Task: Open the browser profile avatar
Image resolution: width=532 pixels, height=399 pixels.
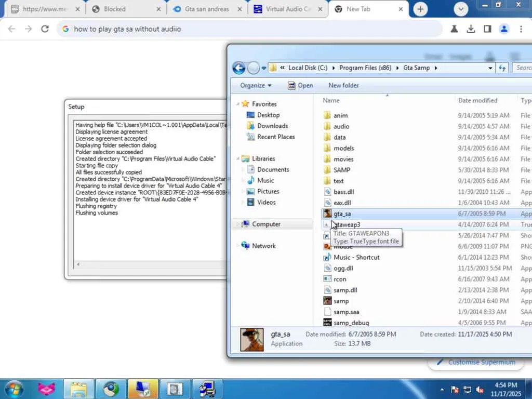Action: pos(504,29)
